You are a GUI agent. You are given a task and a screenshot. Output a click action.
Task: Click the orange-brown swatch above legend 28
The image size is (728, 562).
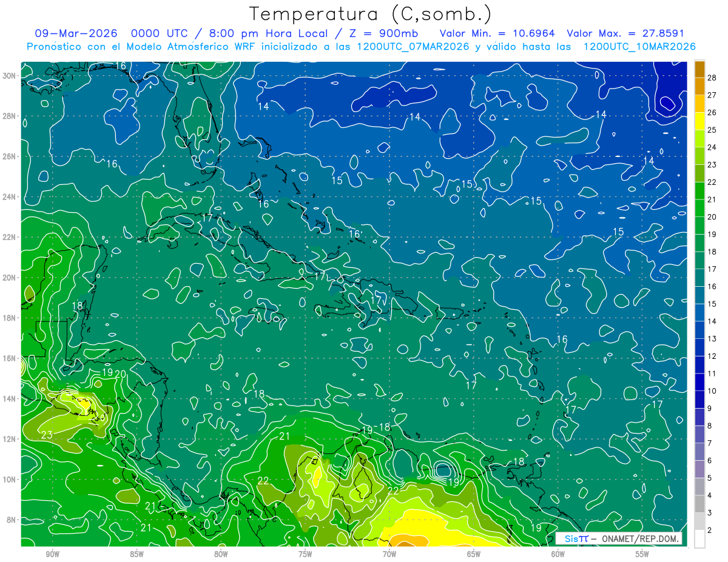[x=699, y=69]
